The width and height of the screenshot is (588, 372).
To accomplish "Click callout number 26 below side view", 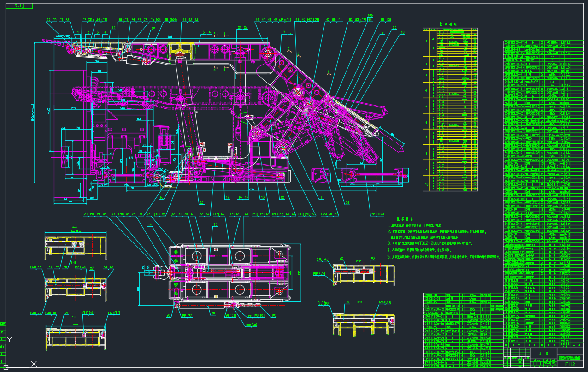I will (x=201, y=202).
